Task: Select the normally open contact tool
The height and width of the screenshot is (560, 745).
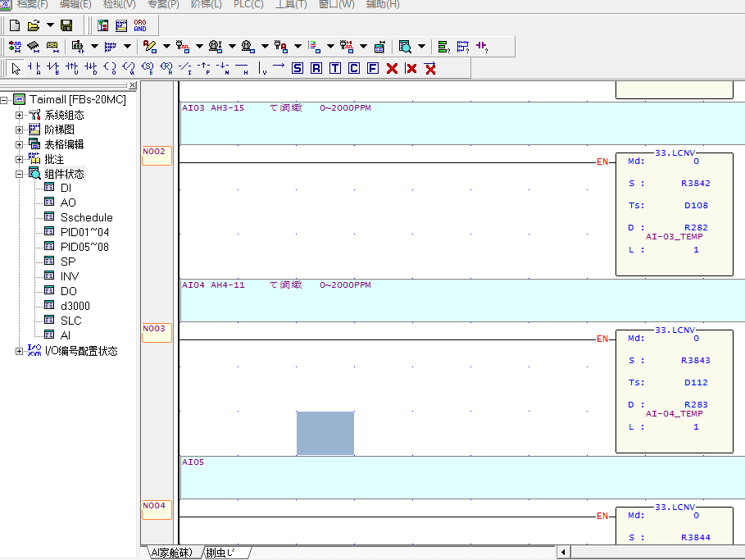Action: (x=34, y=68)
